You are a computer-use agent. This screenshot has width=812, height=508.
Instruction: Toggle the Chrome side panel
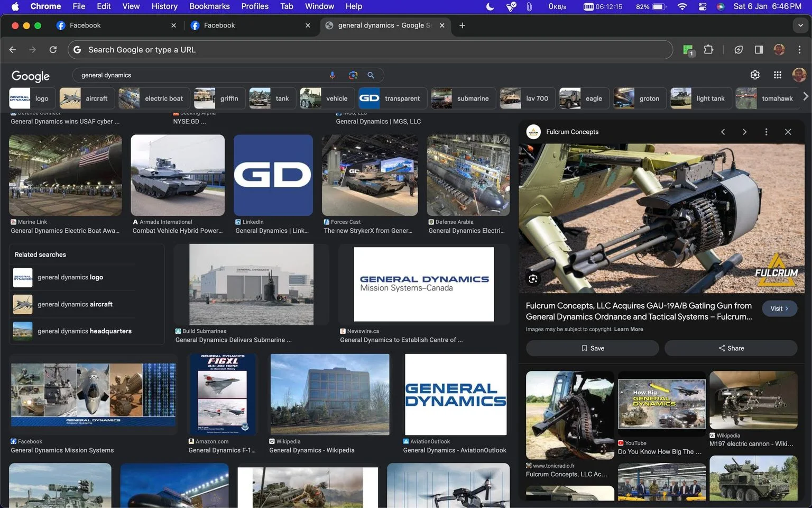pos(759,50)
